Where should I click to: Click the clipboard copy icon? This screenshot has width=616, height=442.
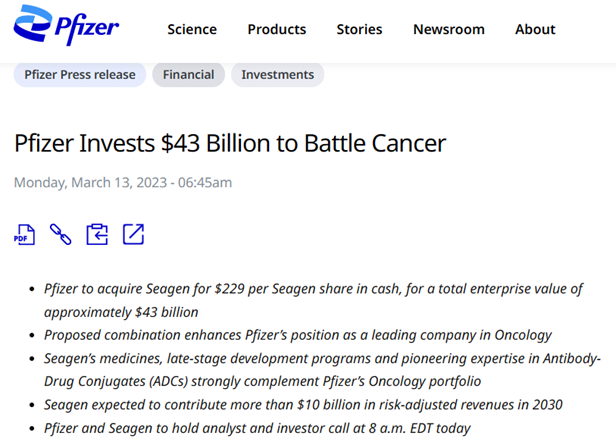(97, 235)
